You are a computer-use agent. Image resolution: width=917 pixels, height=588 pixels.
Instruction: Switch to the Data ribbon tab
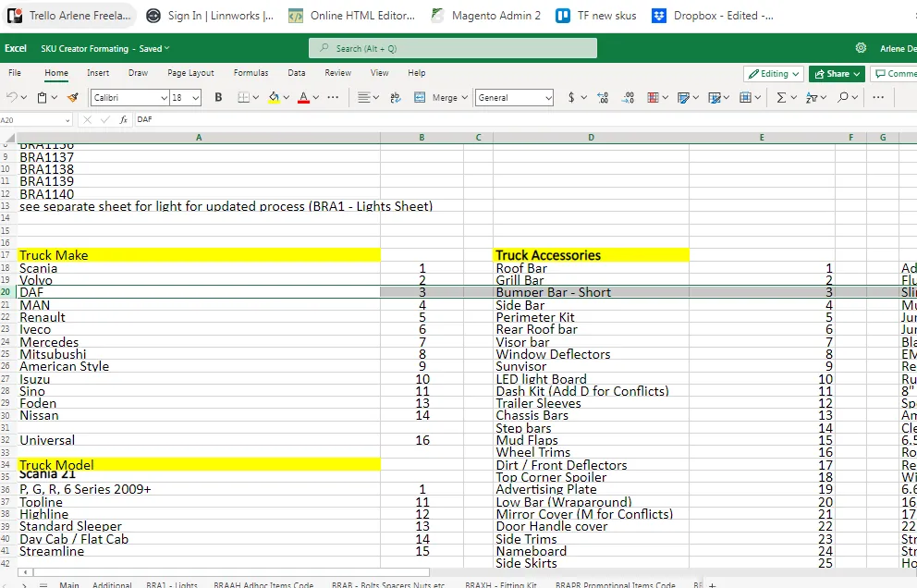(297, 72)
